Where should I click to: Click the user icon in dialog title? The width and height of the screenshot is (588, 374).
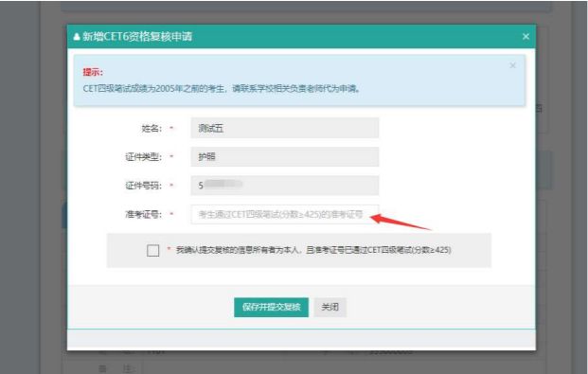(77, 37)
